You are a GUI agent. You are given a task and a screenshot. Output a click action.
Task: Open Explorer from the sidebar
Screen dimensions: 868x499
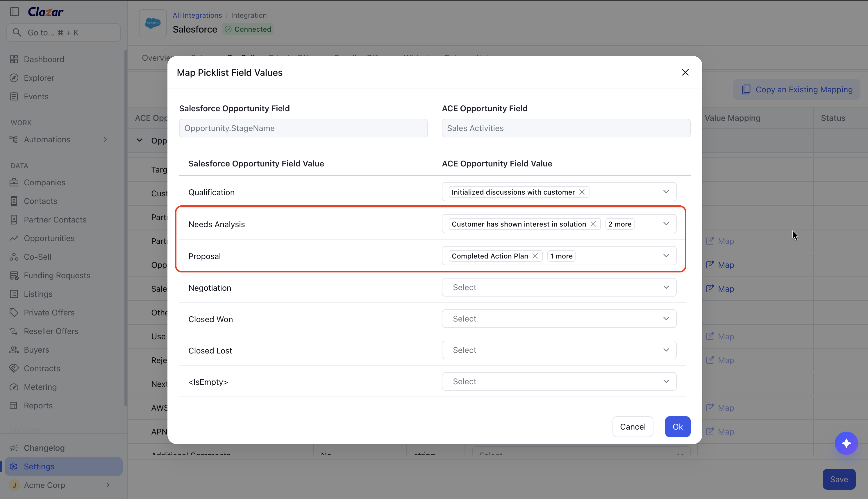(39, 78)
